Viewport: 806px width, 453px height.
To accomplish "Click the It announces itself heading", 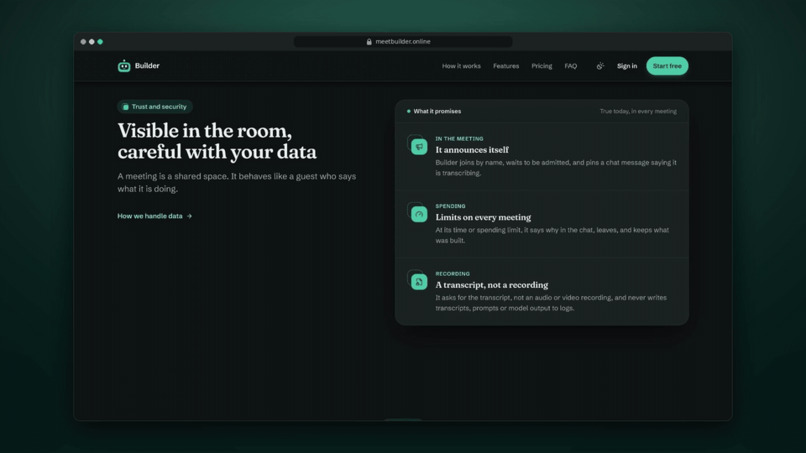I will (x=472, y=150).
